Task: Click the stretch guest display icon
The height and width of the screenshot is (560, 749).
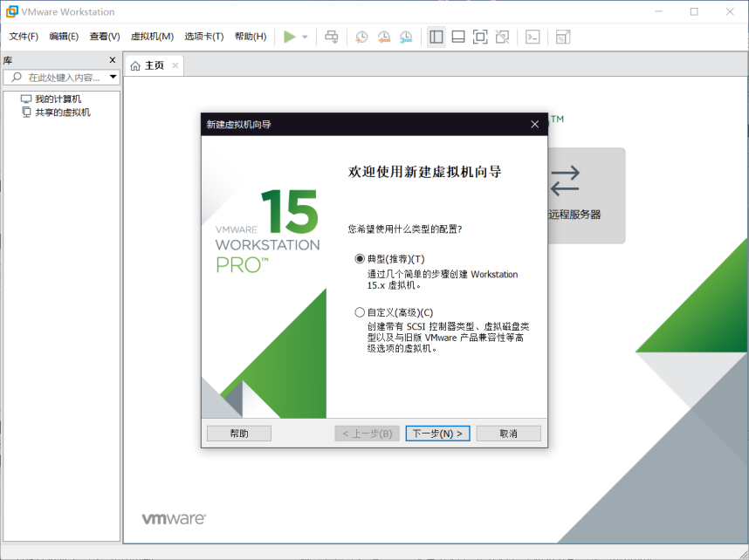Action: [563, 37]
